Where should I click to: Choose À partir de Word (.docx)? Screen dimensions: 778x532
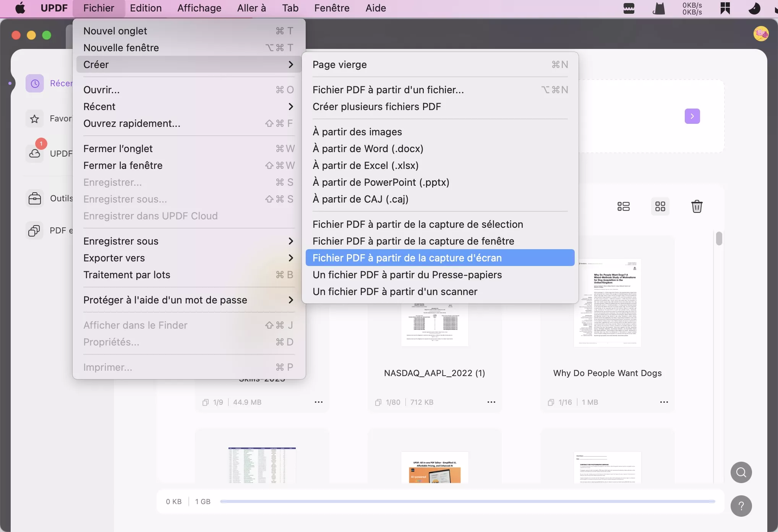pyautogui.click(x=368, y=149)
